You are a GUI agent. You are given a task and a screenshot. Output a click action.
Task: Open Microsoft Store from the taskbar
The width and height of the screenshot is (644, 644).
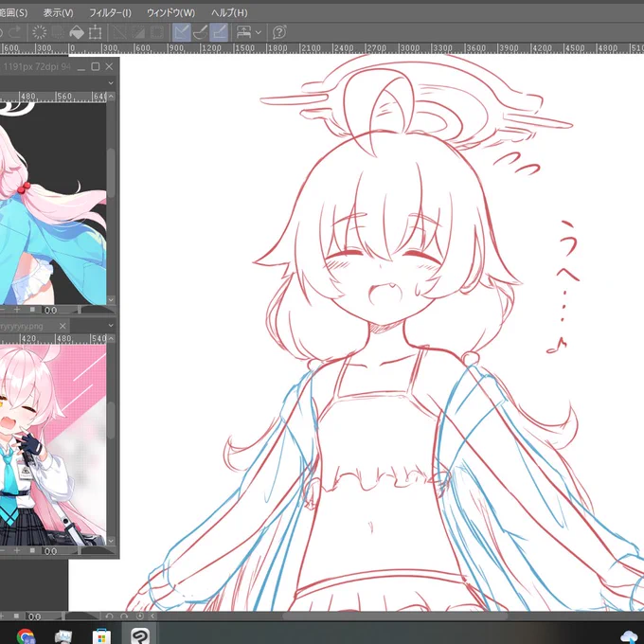(x=101, y=637)
